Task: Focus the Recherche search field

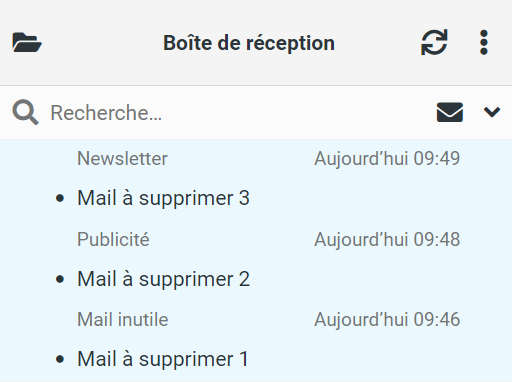Action: pyautogui.click(x=233, y=113)
